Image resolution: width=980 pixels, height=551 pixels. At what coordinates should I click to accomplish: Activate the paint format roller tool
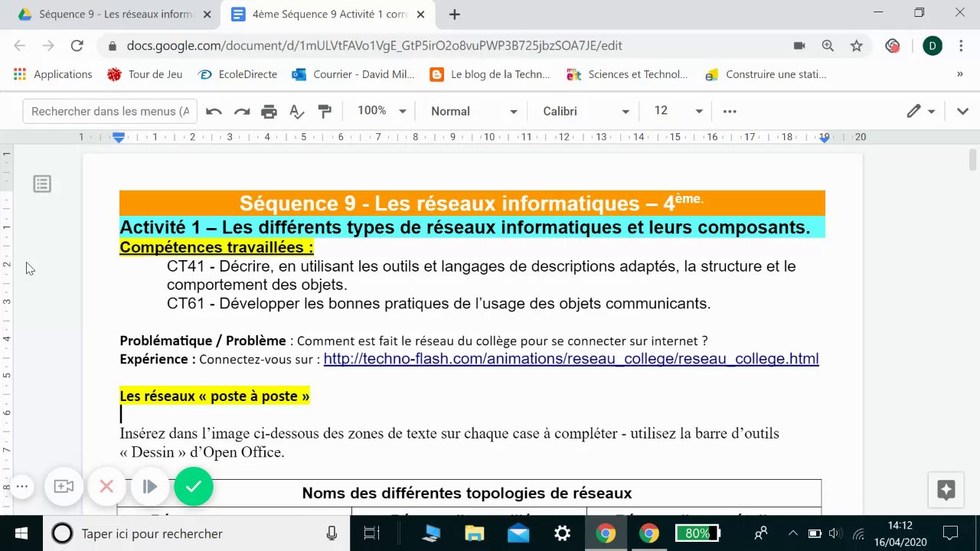coord(325,112)
